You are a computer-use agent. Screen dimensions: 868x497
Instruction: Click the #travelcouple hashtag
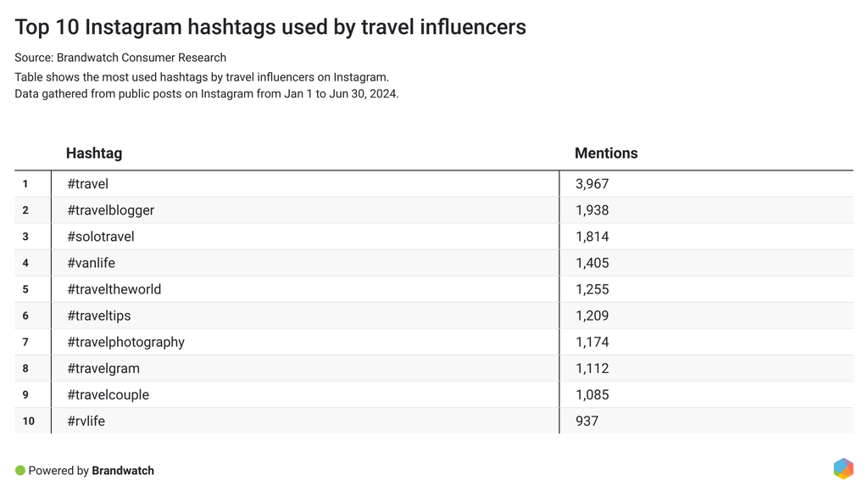click(x=108, y=394)
